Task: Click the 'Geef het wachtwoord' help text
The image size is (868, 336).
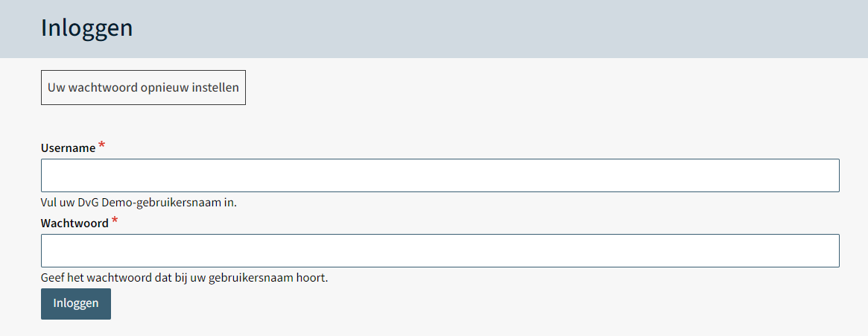Action: [x=184, y=278]
